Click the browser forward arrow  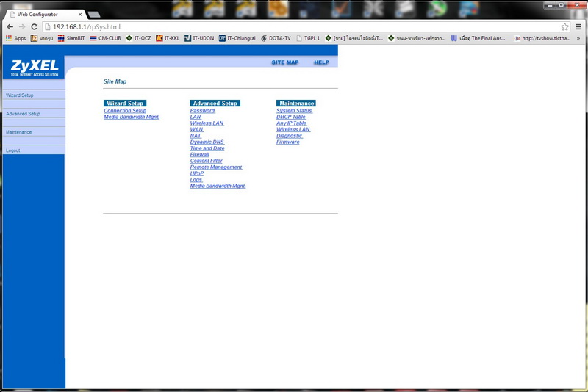[x=22, y=27]
